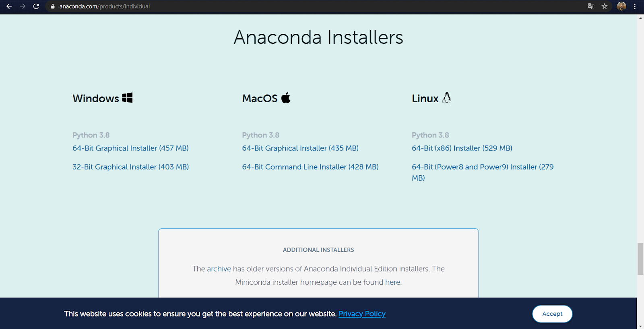Image resolution: width=644 pixels, height=329 pixels.
Task: Bookmark this page with the star icon
Action: (605, 6)
